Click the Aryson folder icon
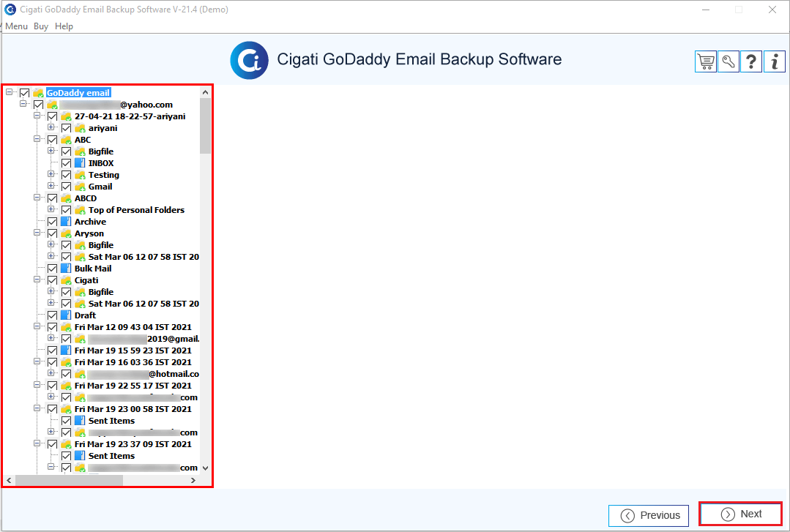790x532 pixels. point(66,233)
